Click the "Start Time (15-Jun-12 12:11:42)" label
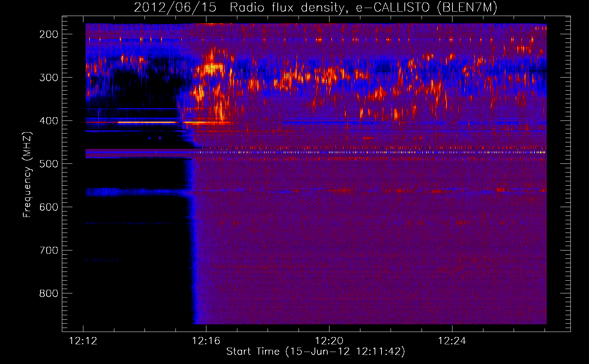The height and width of the screenshot is (364, 589). (x=316, y=352)
